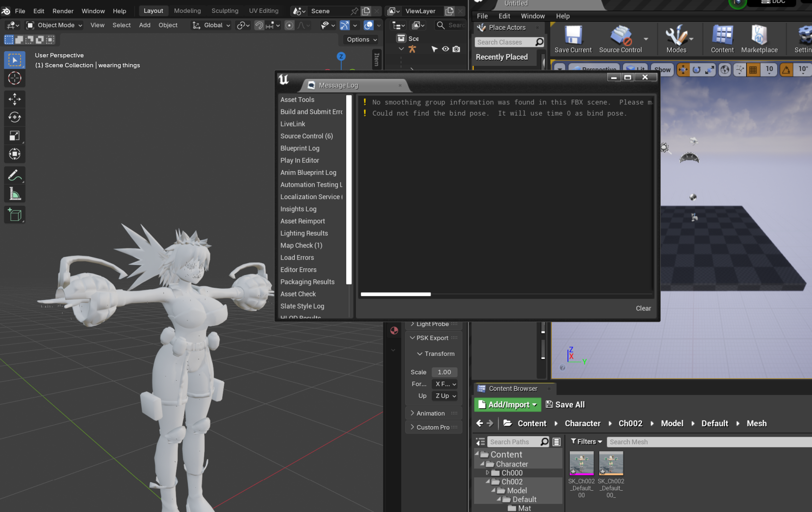
Task: Click Show button in Unreal viewport
Action: click(663, 70)
